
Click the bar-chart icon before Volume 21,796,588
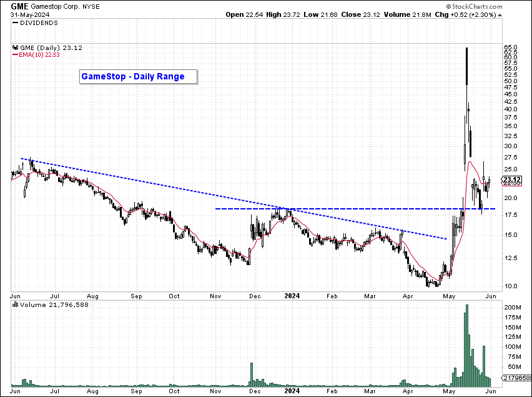coord(15,304)
